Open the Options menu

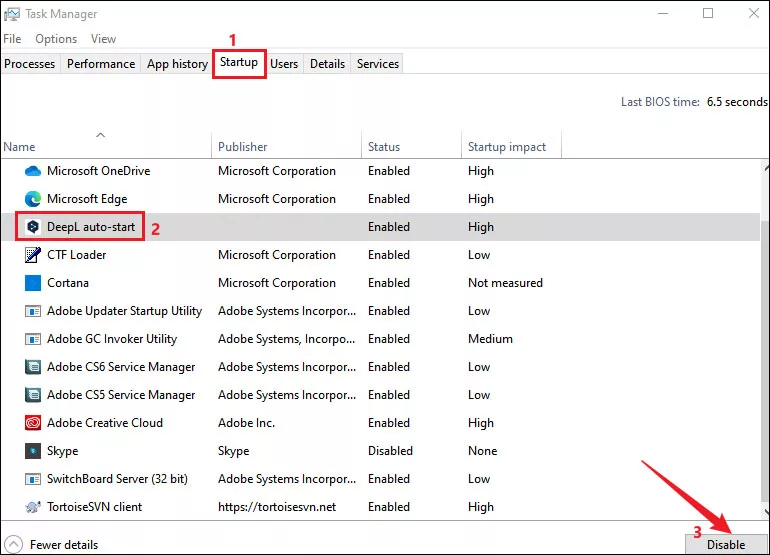pyautogui.click(x=56, y=39)
